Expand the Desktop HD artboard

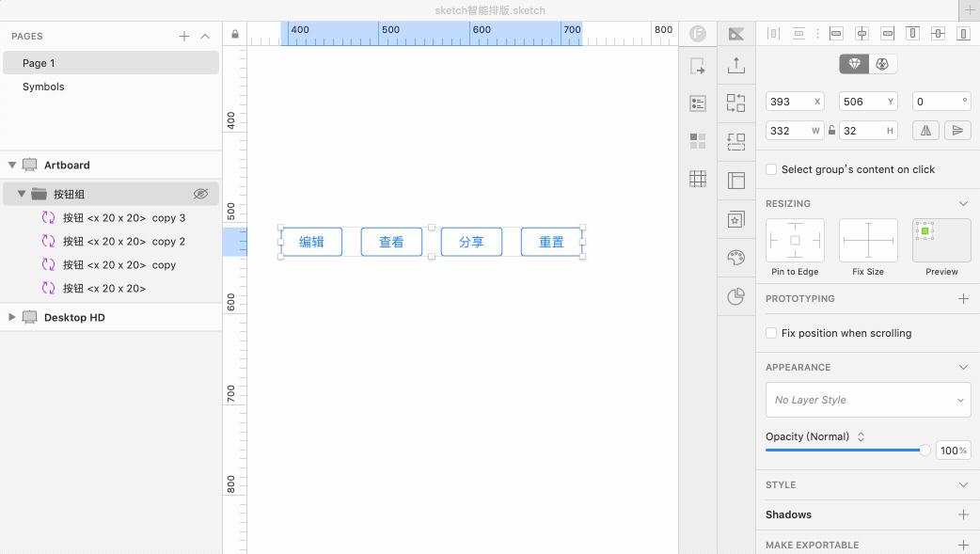click(12, 317)
